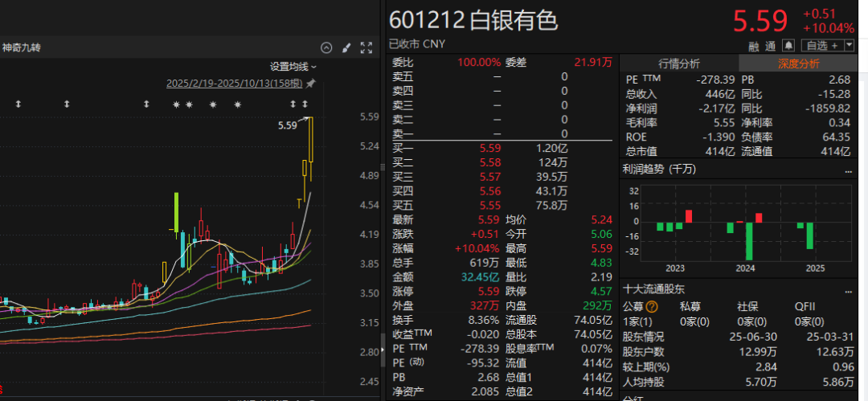Open price alert bell icon
The height and width of the screenshot is (401, 868).
pyautogui.click(x=788, y=45)
